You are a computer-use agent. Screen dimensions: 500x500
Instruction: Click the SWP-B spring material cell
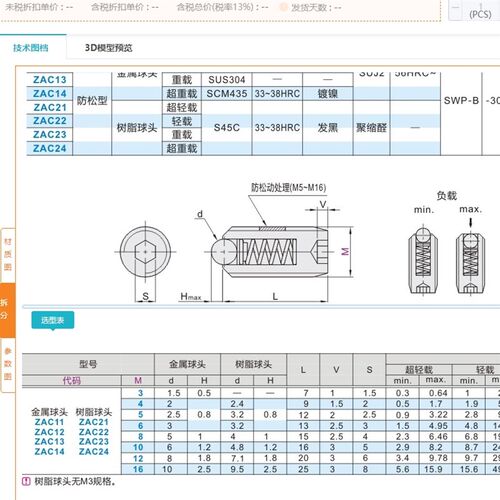click(x=461, y=101)
